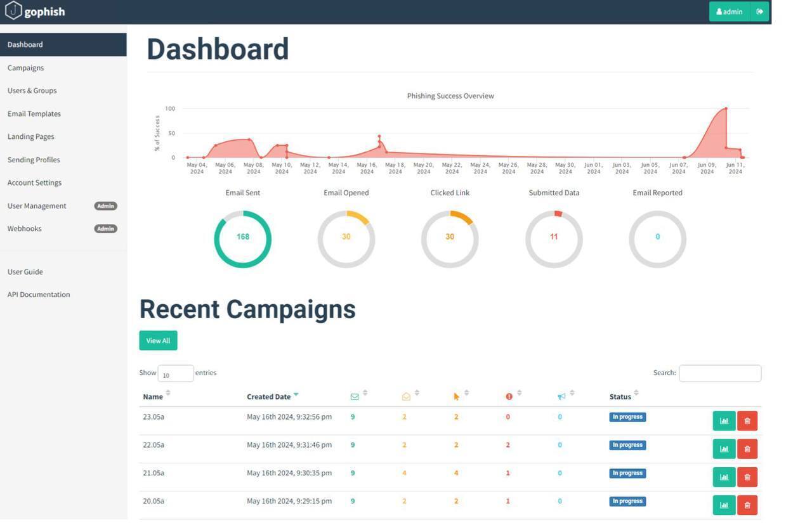Click the Email Sent donut chart
The width and height of the screenshot is (812, 523).
tap(242, 239)
